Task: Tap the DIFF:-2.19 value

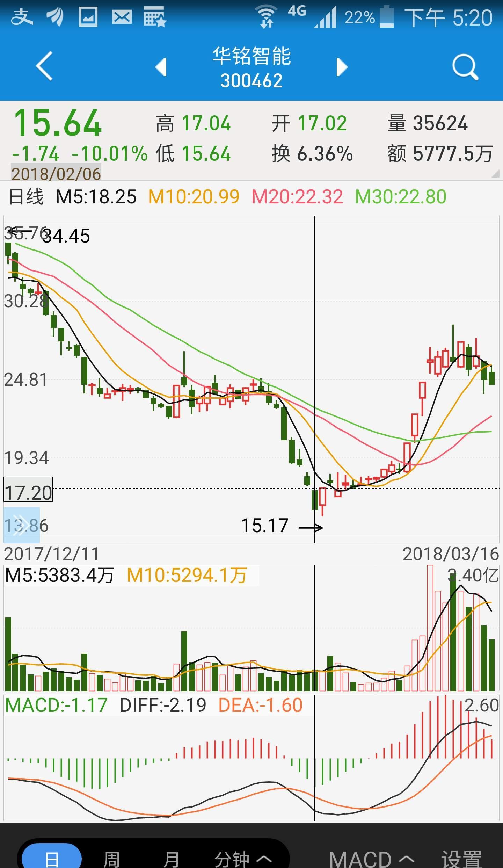Action: (x=163, y=705)
